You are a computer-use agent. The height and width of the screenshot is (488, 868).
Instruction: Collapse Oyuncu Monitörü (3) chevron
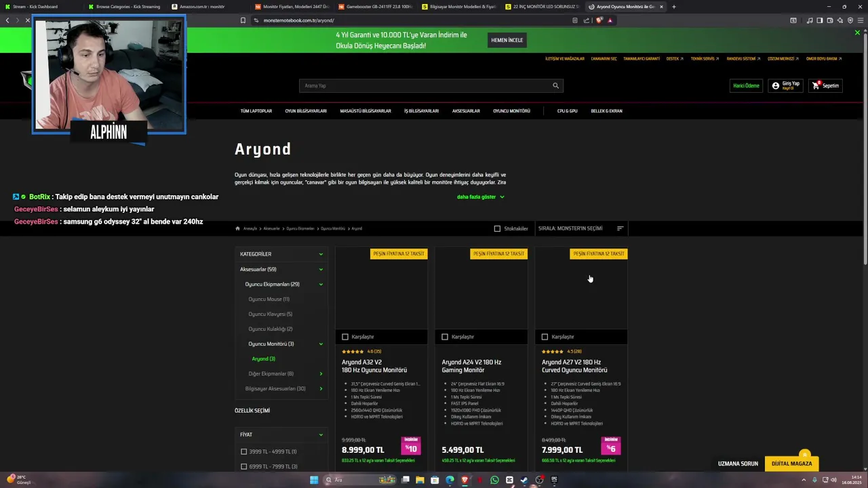coord(321,344)
